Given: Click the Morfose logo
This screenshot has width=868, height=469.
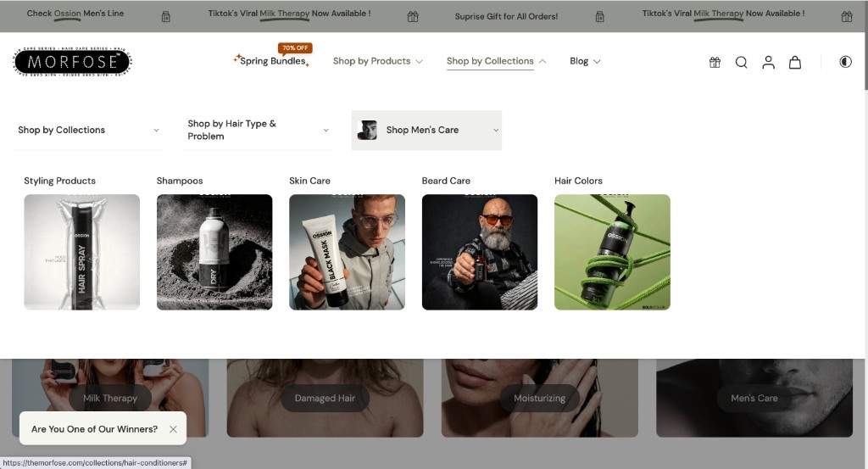Looking at the screenshot, I should click(x=72, y=61).
